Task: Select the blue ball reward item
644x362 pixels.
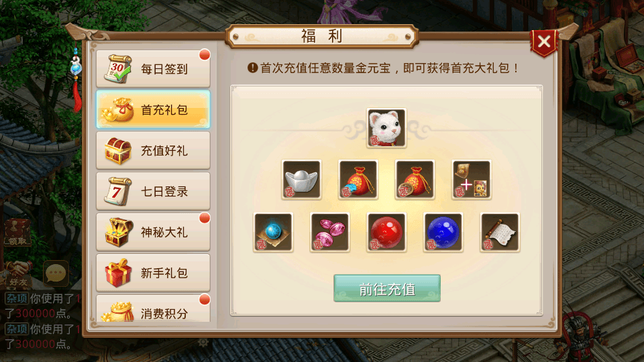Action: (443, 233)
